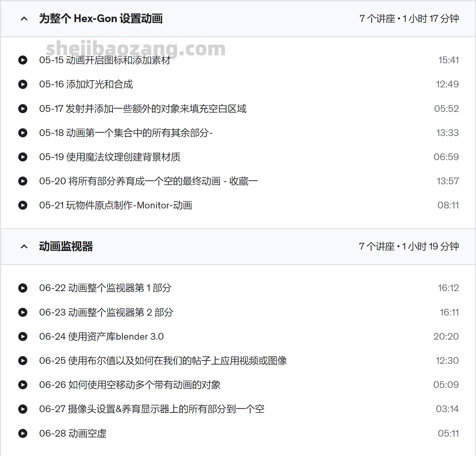This screenshot has width=476, height=456.
Task: Click play icon beside lecture 05-16
Action: click(x=23, y=84)
